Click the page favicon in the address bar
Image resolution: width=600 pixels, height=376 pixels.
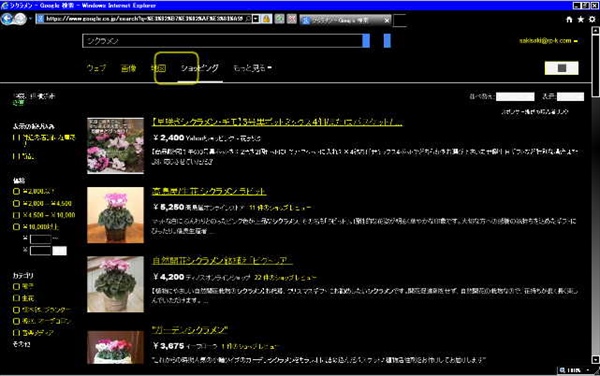(41, 19)
